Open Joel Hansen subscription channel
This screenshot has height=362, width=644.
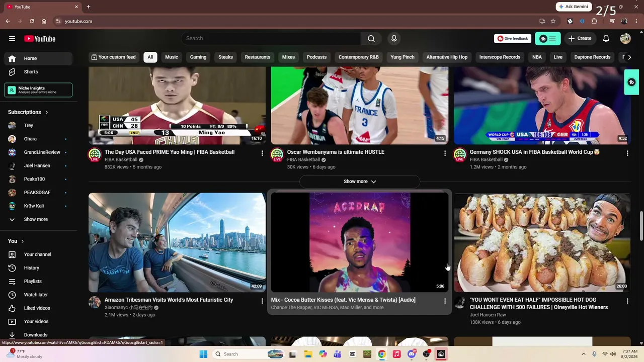pos(38,166)
